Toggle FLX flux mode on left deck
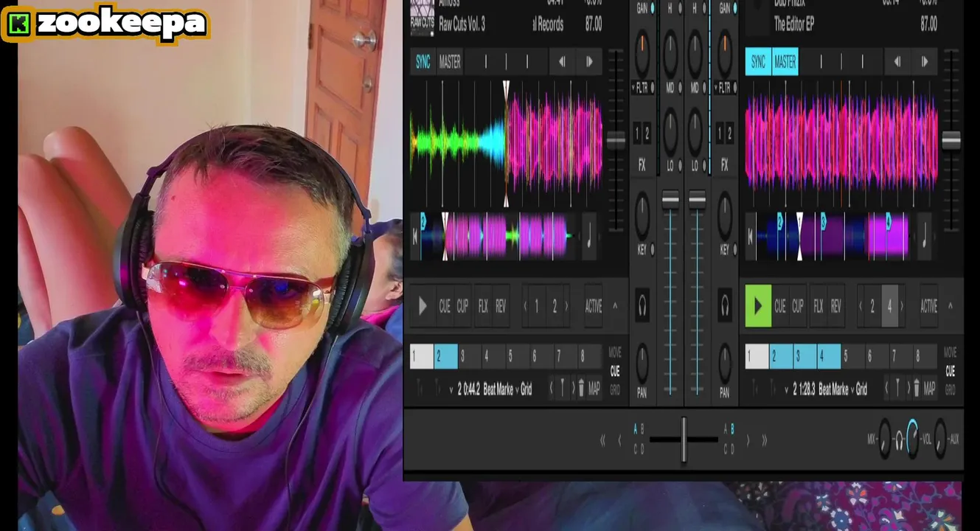This screenshot has height=531, width=980. coord(483,306)
